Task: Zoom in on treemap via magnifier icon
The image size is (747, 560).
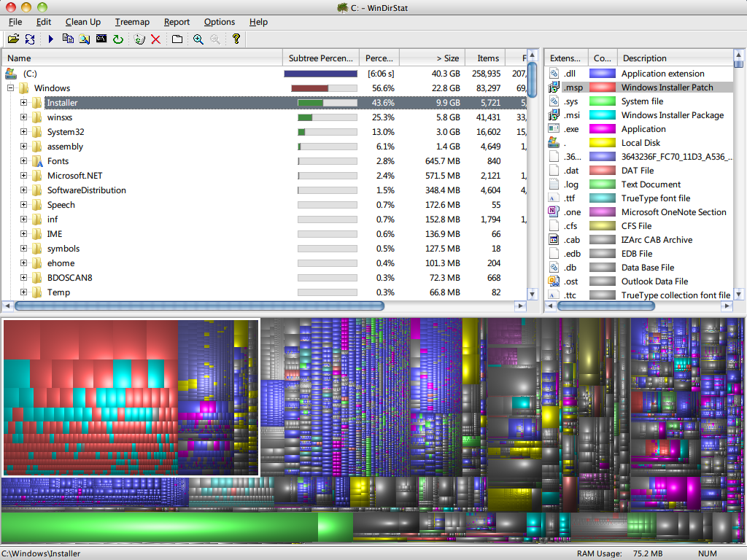Action: 198,39
